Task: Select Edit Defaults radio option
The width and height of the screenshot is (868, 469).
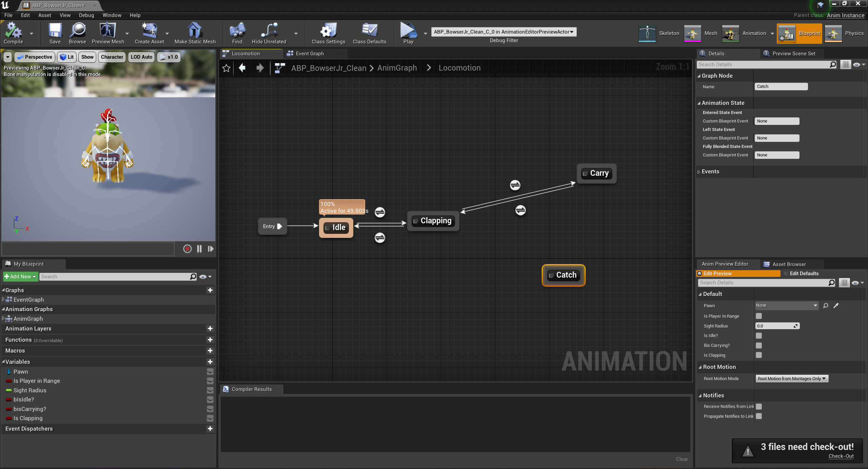Action: pos(801,274)
